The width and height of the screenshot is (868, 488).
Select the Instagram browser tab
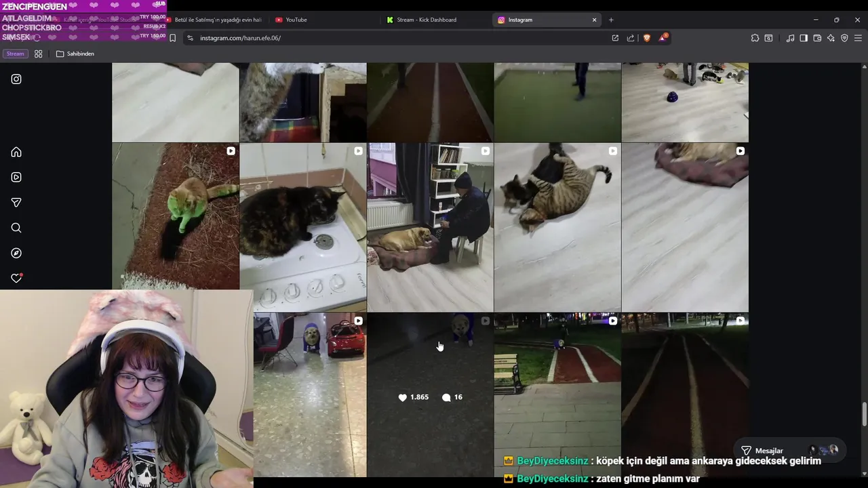[542, 20]
